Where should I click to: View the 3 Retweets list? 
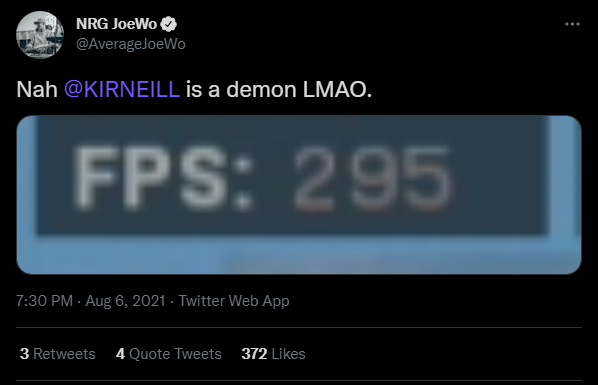tap(58, 354)
